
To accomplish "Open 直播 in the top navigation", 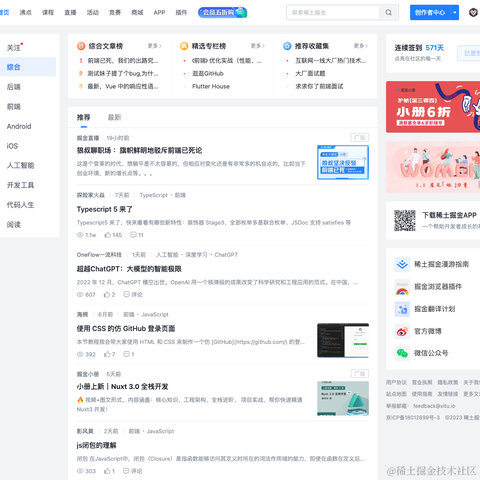I will pos(70,13).
